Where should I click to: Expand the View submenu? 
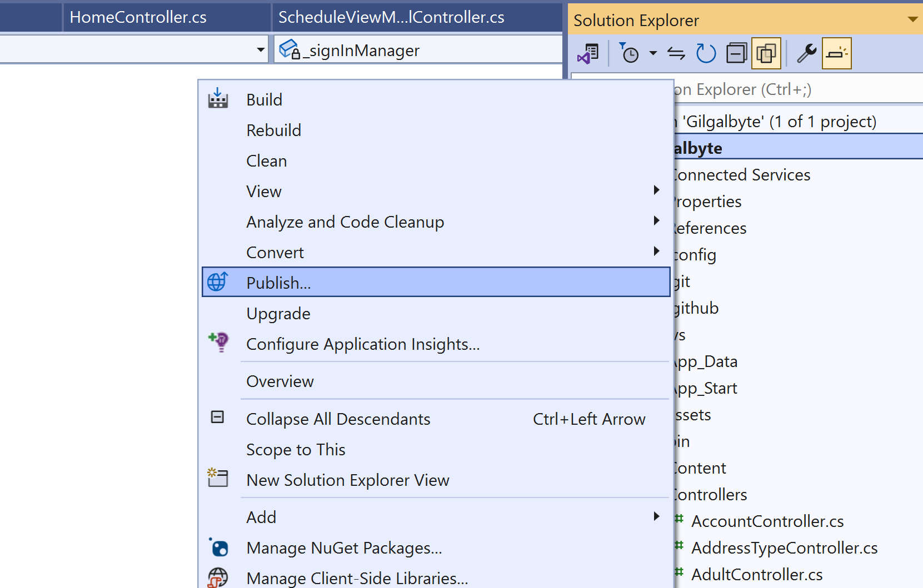(x=656, y=190)
